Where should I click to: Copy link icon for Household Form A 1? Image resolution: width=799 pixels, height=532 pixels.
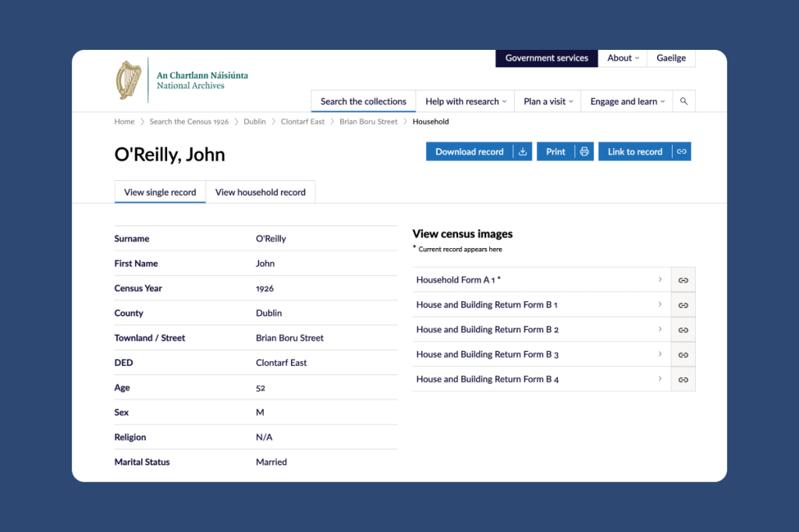click(684, 280)
